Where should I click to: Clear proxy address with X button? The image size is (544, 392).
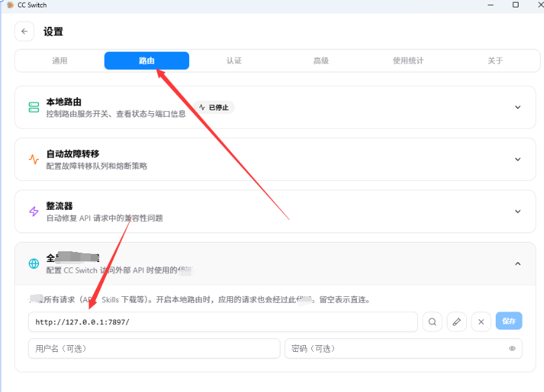(x=481, y=322)
